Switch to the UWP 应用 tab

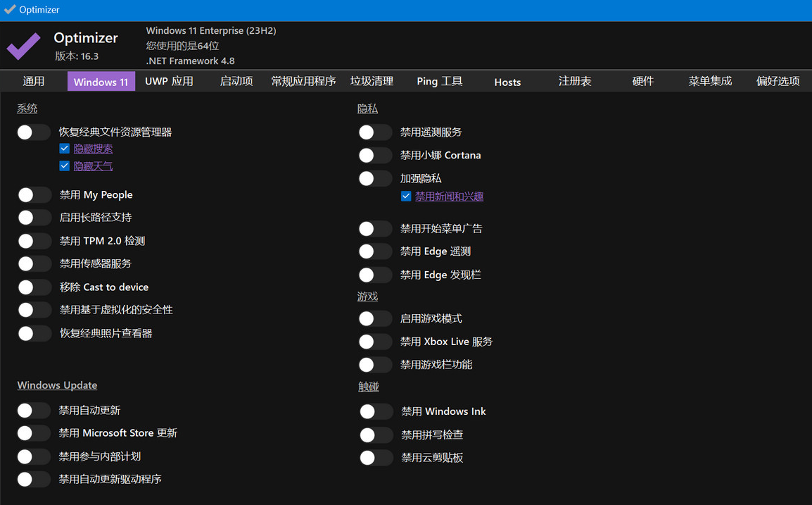coord(169,82)
